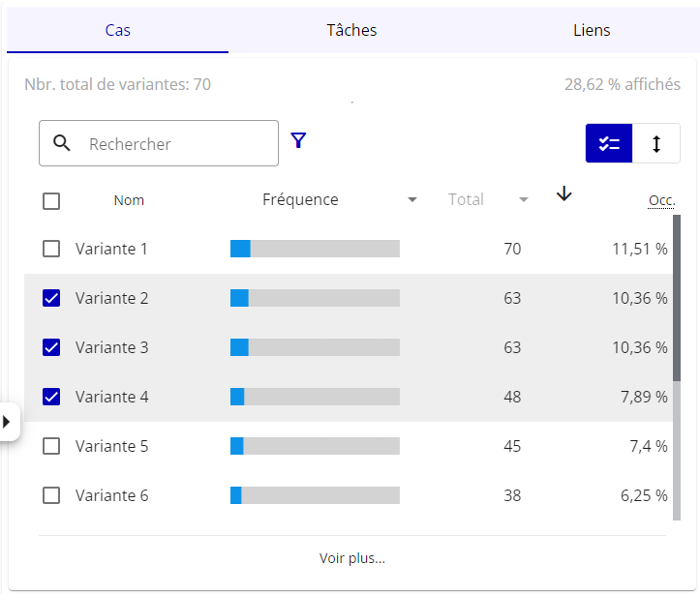Click the vertical sort arrows button
Screen dimensions: 700x594
click(656, 144)
